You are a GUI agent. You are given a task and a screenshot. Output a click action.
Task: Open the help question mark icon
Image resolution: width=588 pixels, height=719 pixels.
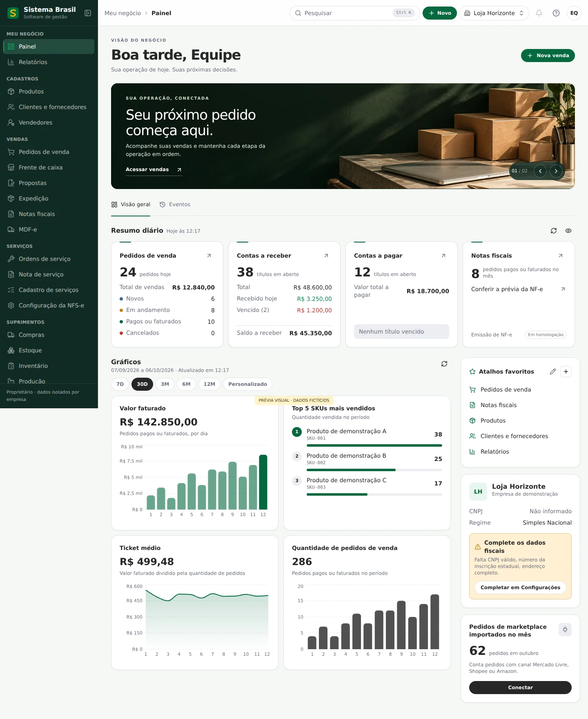[x=556, y=13]
